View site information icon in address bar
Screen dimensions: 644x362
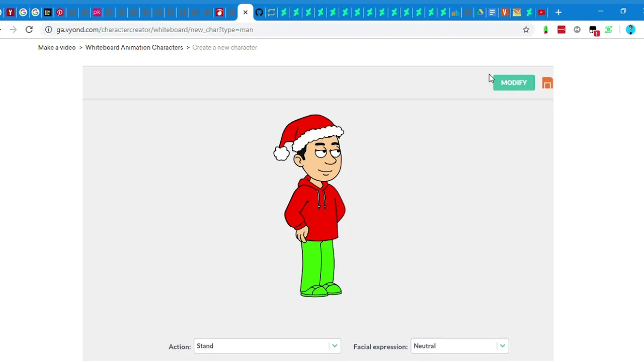49,30
